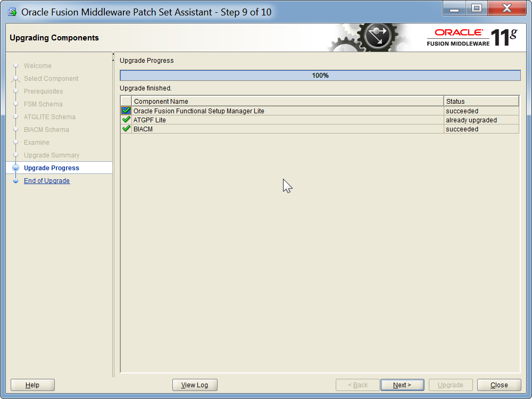532x399 pixels.
Task: Click the Upgrade Progress step bullet
Action: [15, 168]
